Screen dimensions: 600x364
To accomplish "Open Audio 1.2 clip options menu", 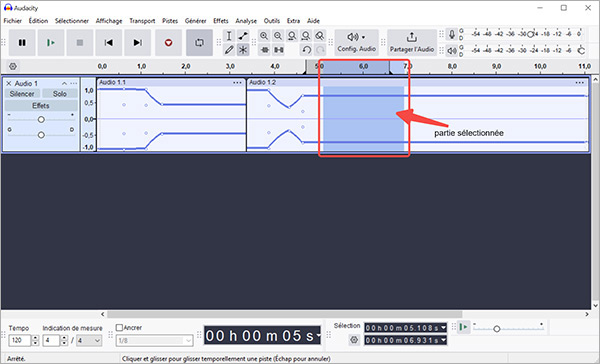I will [x=579, y=83].
